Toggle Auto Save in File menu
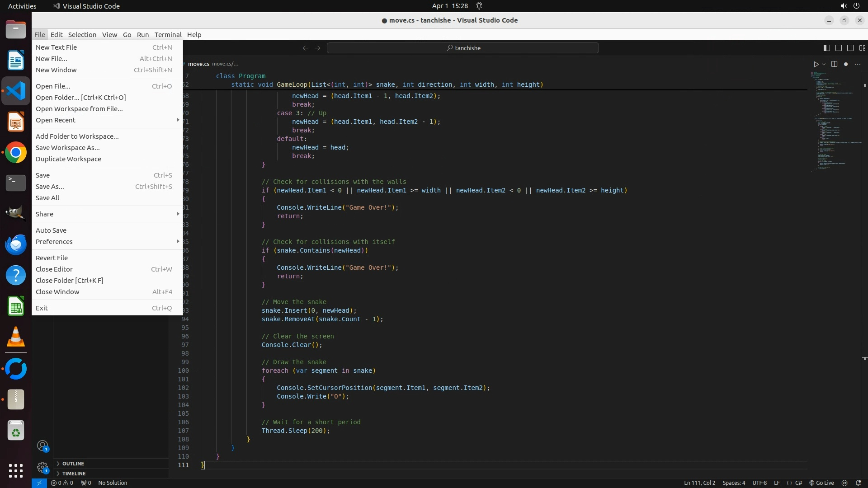 51,230
